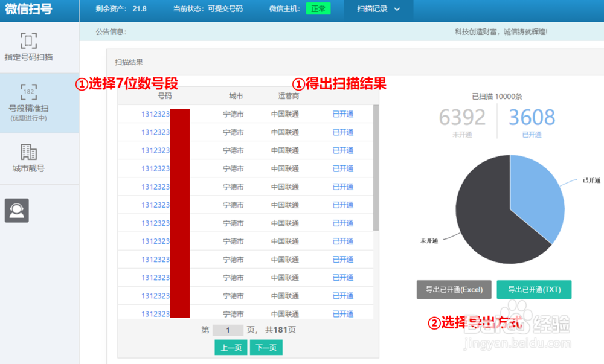Expand the 扫描记录 dropdown menu
604x364 pixels.
click(x=378, y=10)
